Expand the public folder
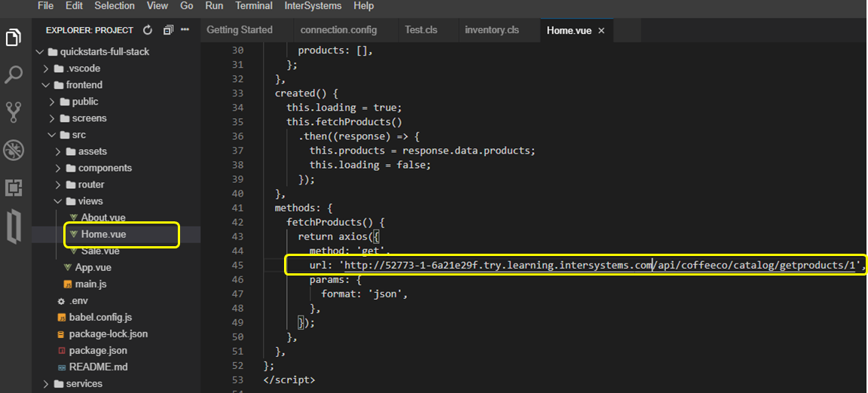Viewport: 868px width, 393px height. coord(51,102)
